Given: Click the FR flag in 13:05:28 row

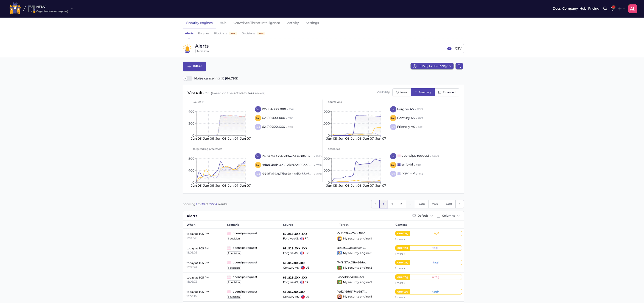Looking at the screenshot, I should click(x=302, y=239).
